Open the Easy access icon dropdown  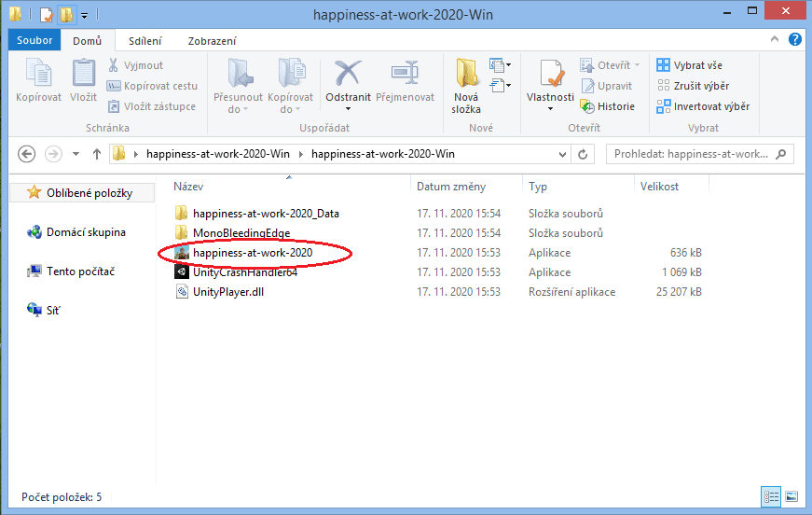pos(500,86)
